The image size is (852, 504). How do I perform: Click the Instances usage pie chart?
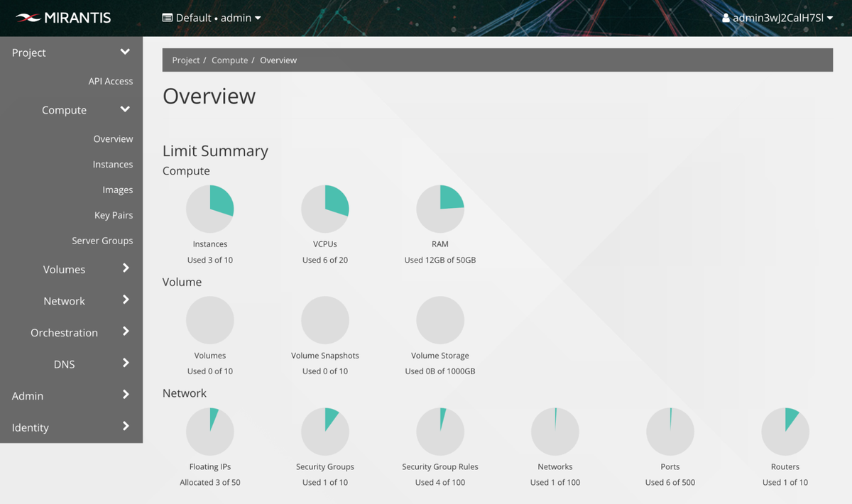tap(210, 209)
